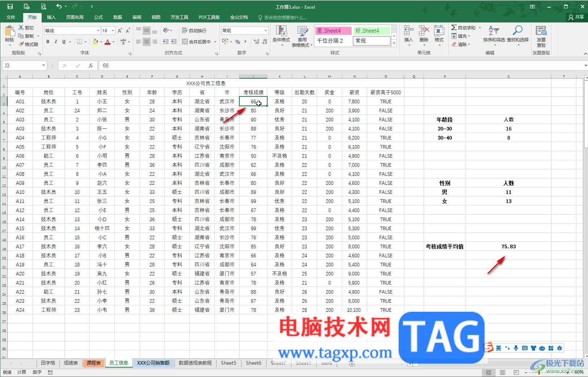Open the XXX公司销售额 sheet tab
Image resolution: width=588 pixels, height=377 pixels.
(x=153, y=363)
